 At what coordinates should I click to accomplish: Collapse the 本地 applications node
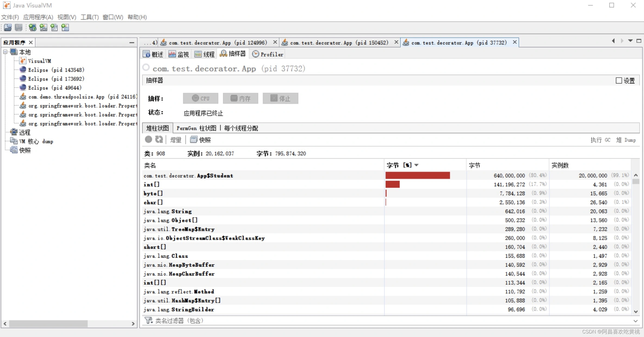(x=5, y=52)
